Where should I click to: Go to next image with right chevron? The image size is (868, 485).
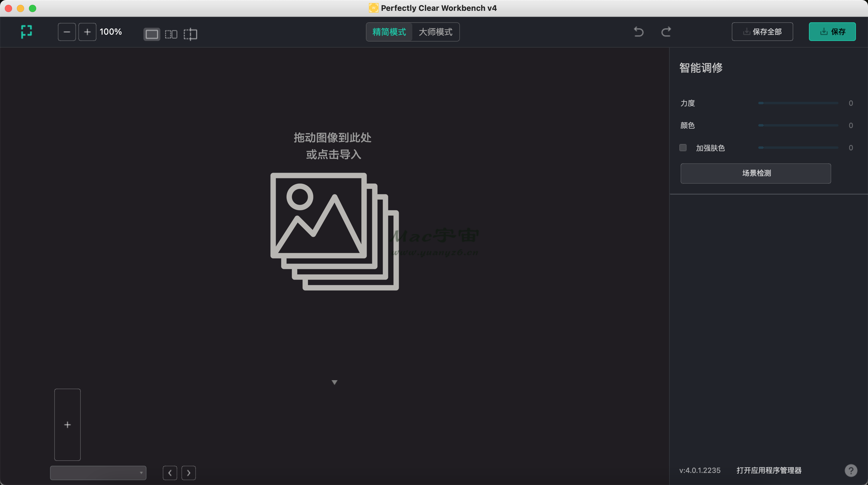click(189, 473)
